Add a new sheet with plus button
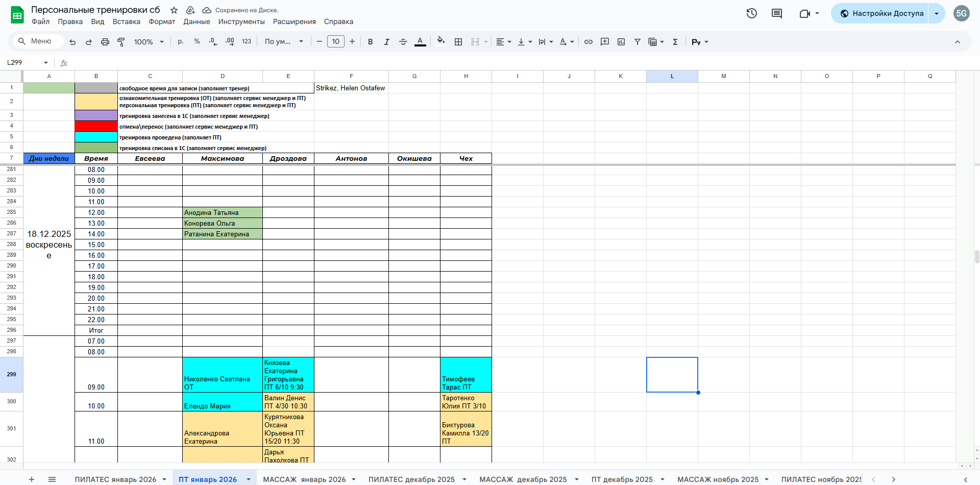 coord(32,479)
